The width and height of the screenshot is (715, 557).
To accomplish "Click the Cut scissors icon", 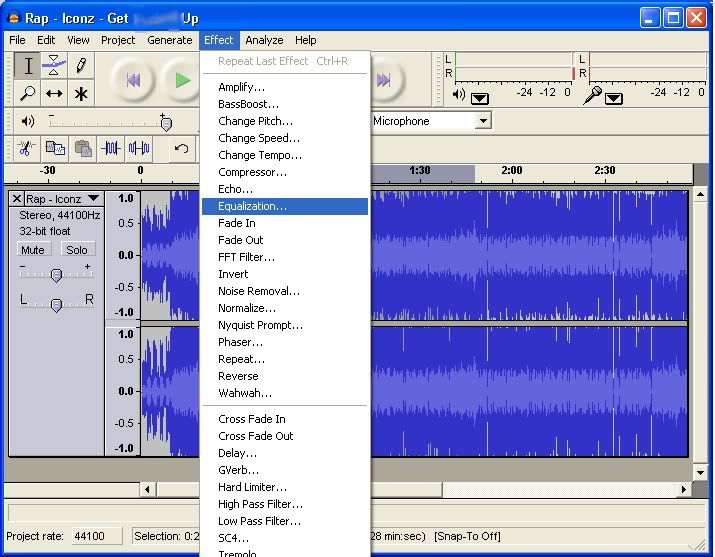I will tap(26, 148).
